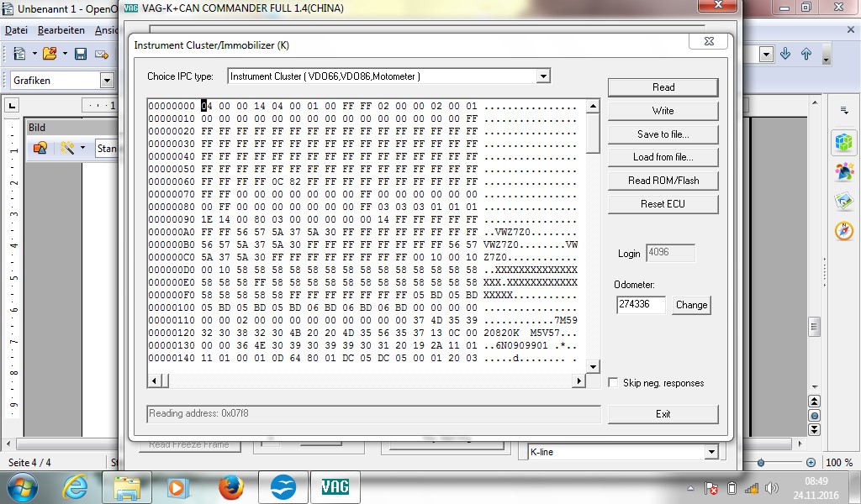The image size is (861, 504).
Task: Click the volume speaker icon in system tray
Action: click(771, 487)
